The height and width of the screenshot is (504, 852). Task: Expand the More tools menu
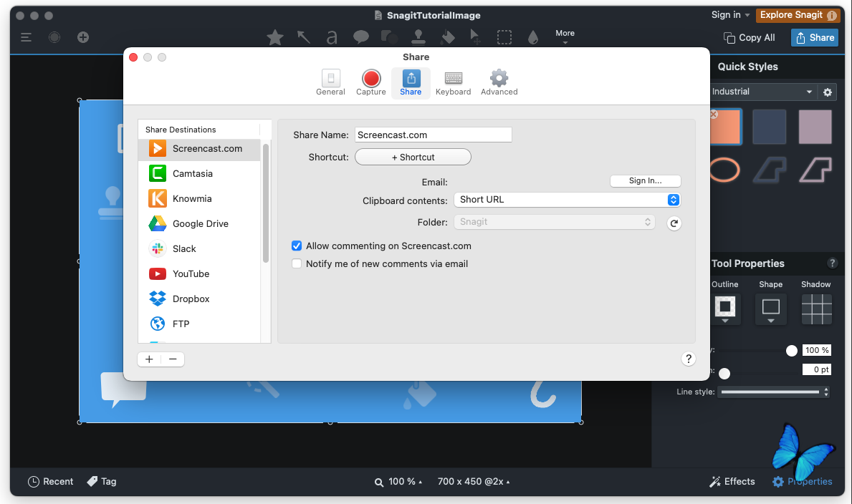click(565, 37)
